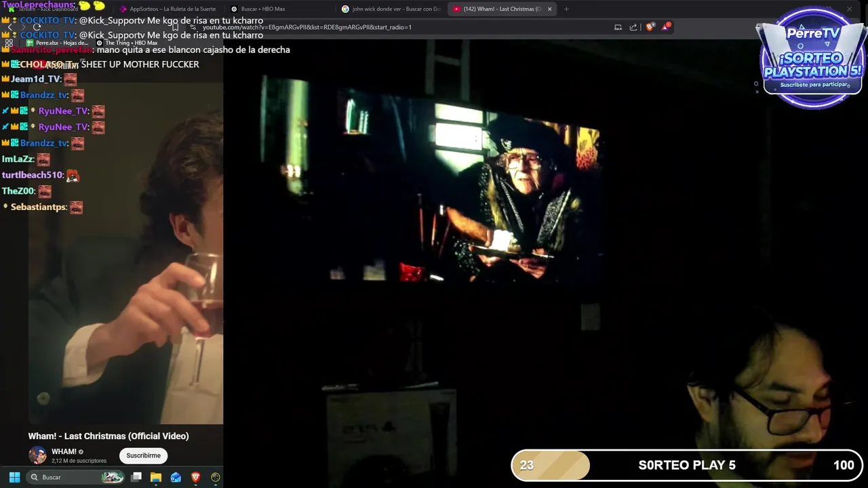Viewport: 868px width, 488px height.
Task: Open The Thing HBO Max bookmark
Action: (127, 43)
